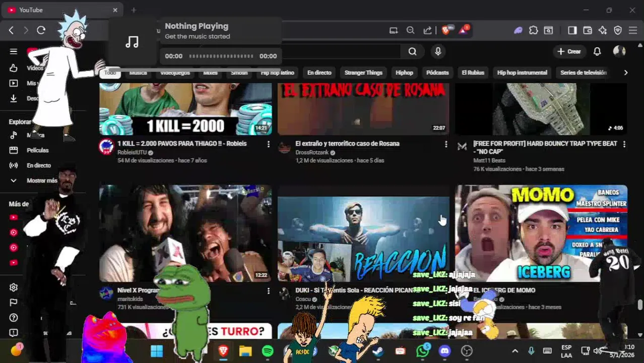Open the YouTube account avatar menu
644x363 pixels.
pos(619,51)
